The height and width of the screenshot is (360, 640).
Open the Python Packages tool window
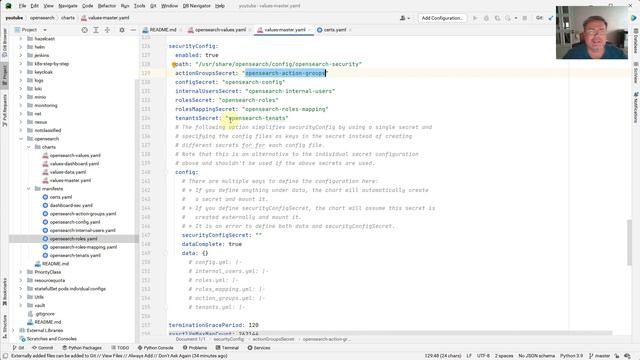pyautogui.click(x=82, y=348)
